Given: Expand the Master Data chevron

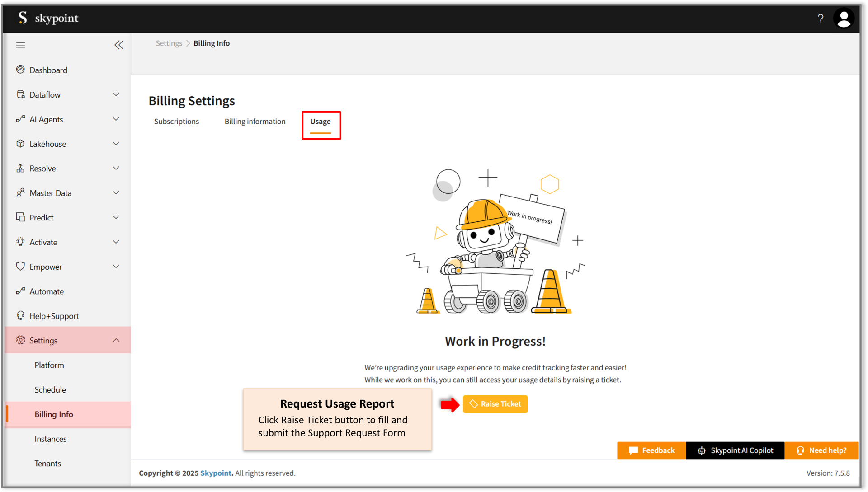Looking at the screenshot, I should point(116,193).
